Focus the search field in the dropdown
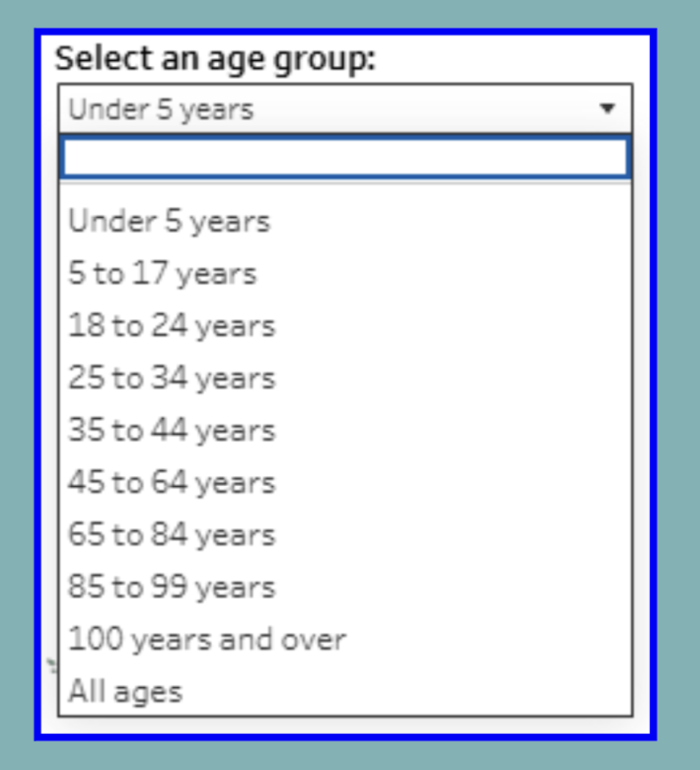 click(344, 157)
